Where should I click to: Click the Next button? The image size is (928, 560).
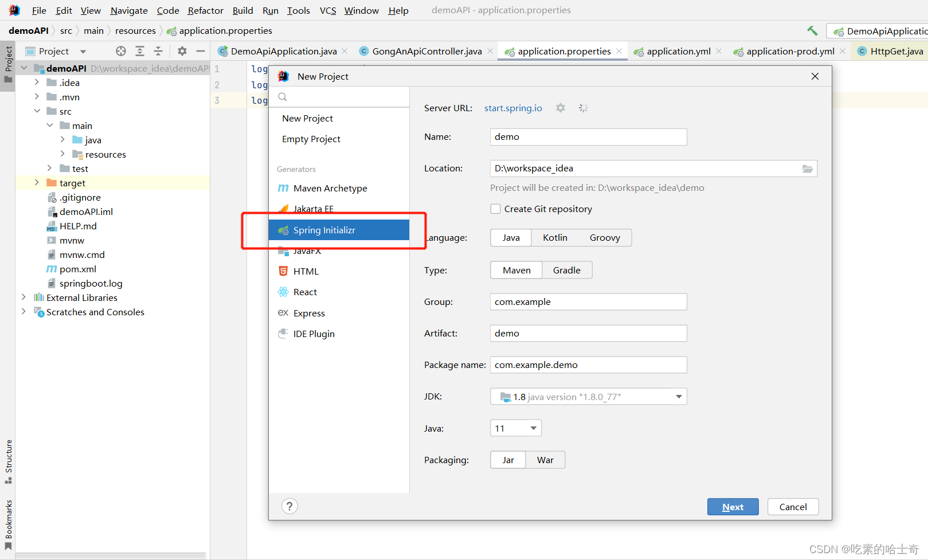pyautogui.click(x=733, y=507)
